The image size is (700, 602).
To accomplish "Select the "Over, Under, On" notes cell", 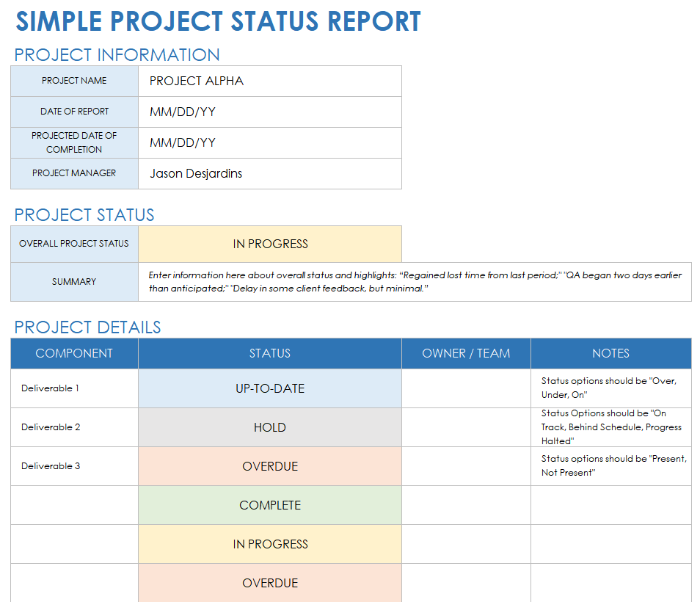I will [x=610, y=388].
